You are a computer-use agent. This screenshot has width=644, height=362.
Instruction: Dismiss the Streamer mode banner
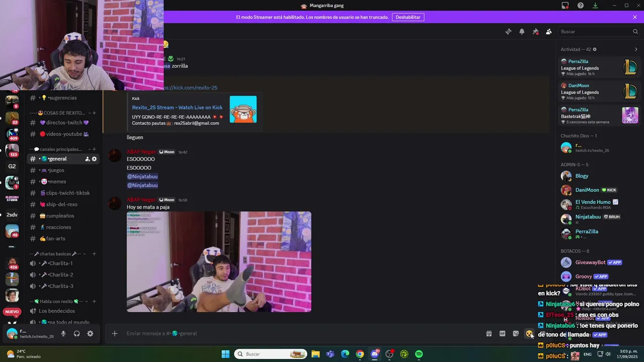pyautogui.click(x=635, y=17)
